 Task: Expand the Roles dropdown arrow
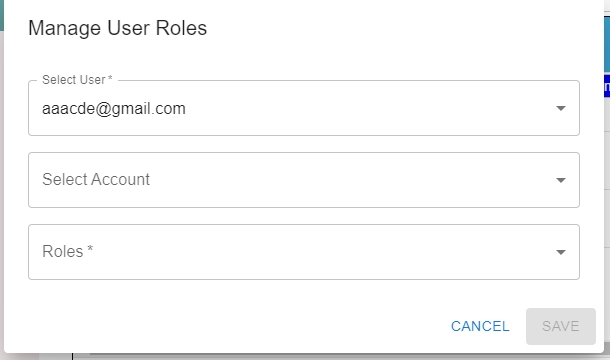[x=561, y=252]
